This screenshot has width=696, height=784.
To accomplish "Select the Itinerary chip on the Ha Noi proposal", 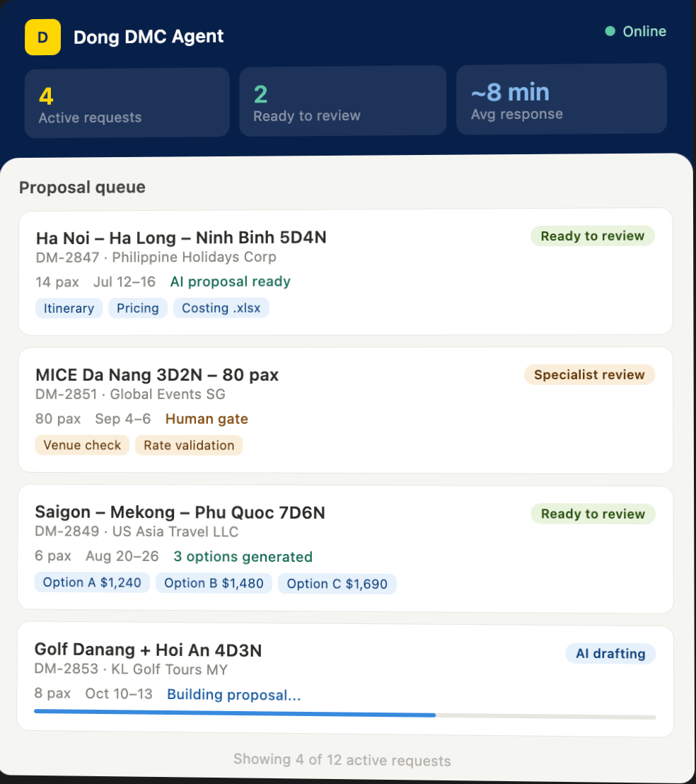I will (x=69, y=308).
